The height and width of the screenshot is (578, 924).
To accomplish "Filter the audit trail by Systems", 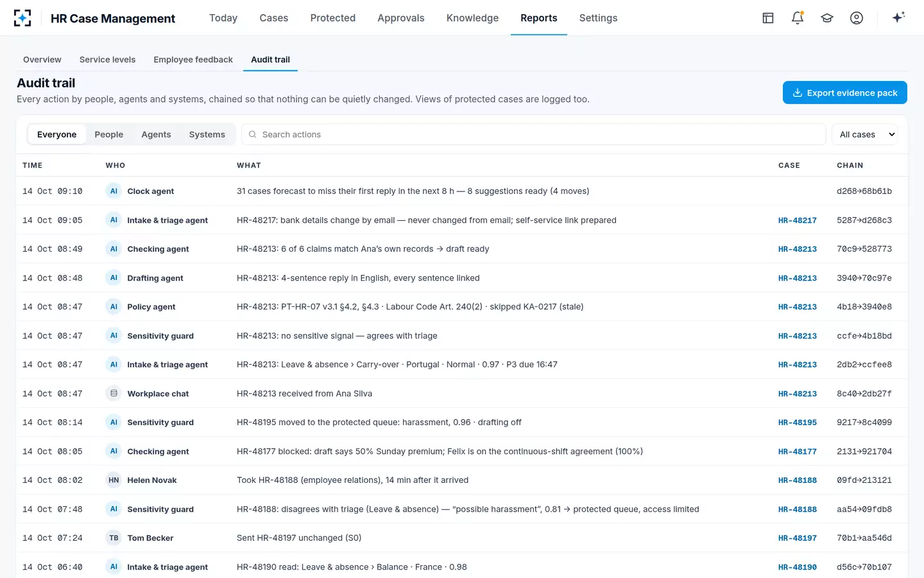I will [x=207, y=134].
